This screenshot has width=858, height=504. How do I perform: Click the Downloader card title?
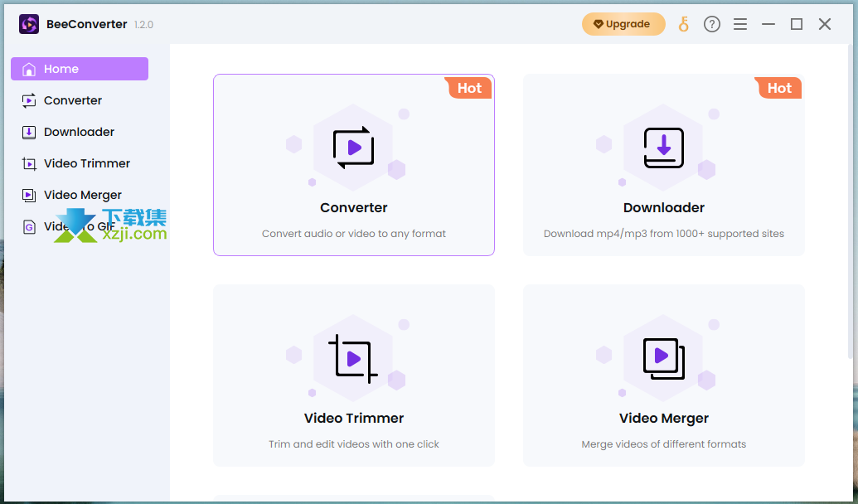coord(664,207)
